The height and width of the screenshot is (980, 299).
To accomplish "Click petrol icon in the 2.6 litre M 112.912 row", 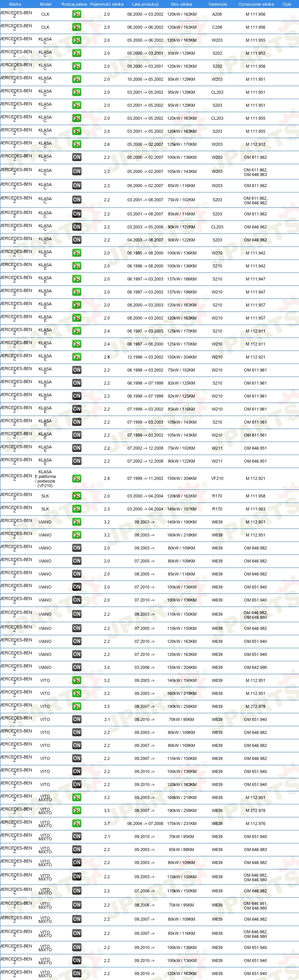I will (76, 144).
